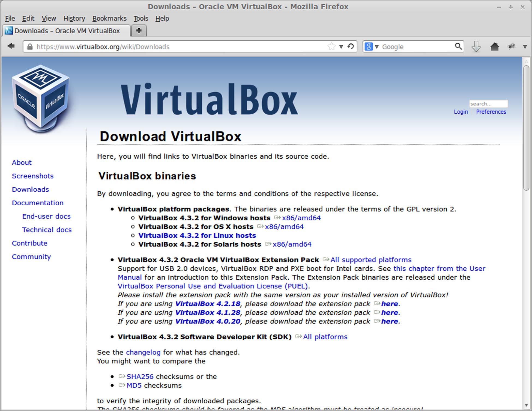This screenshot has height=411, width=532.
Task: Click the Home icon
Action: click(494, 46)
